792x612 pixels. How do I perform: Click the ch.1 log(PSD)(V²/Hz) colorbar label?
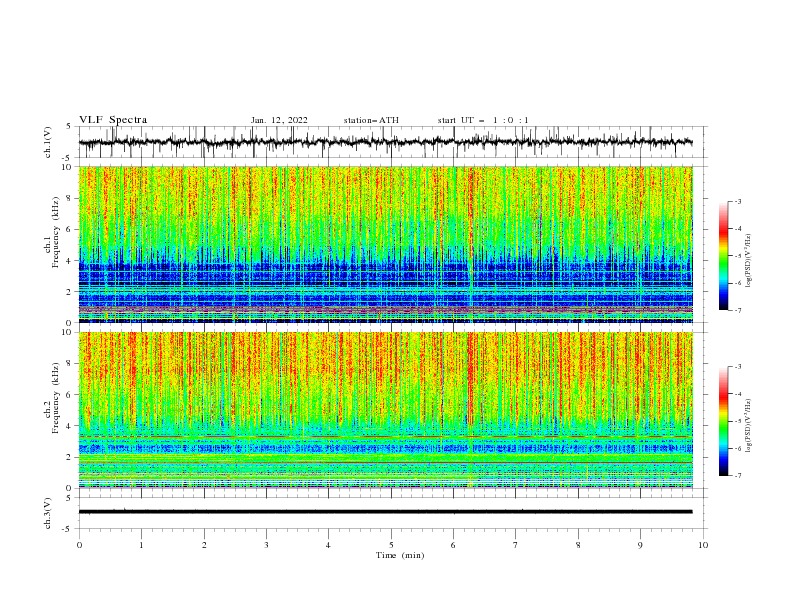point(748,261)
